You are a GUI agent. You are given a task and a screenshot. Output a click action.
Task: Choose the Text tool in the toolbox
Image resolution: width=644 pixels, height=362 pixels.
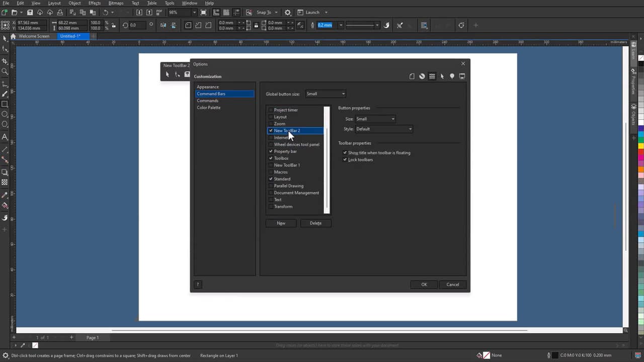pos(5,137)
